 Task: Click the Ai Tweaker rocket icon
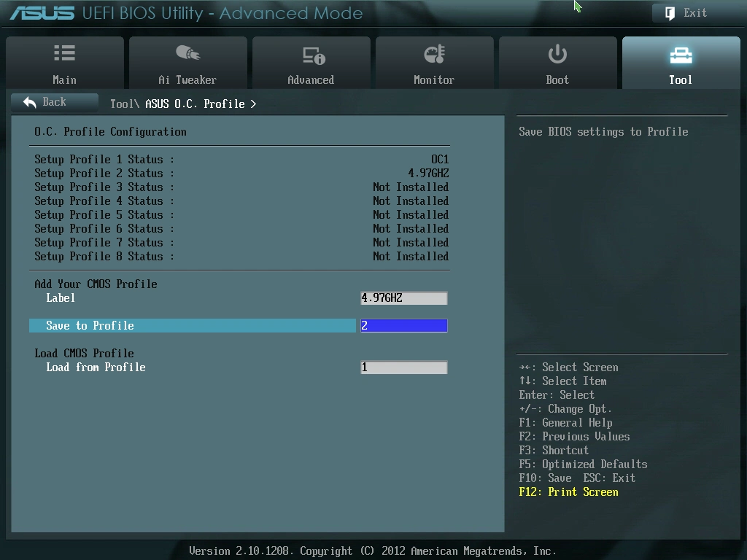coord(187,52)
